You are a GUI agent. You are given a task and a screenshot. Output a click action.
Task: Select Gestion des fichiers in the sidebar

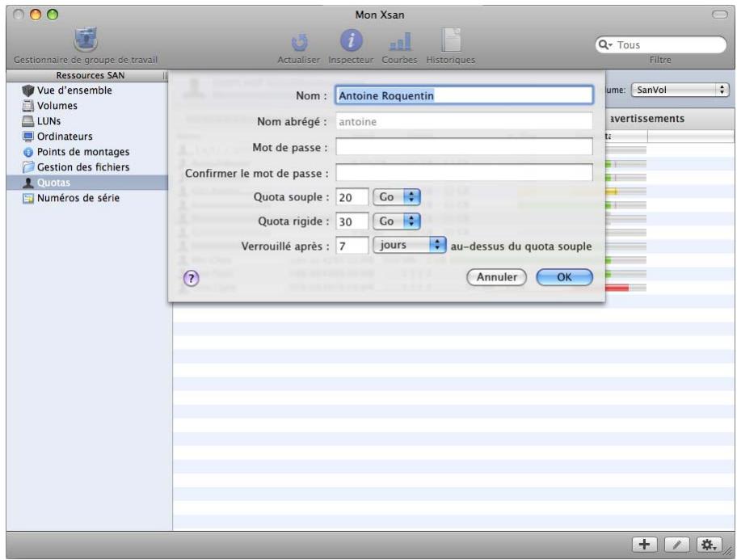(x=75, y=167)
